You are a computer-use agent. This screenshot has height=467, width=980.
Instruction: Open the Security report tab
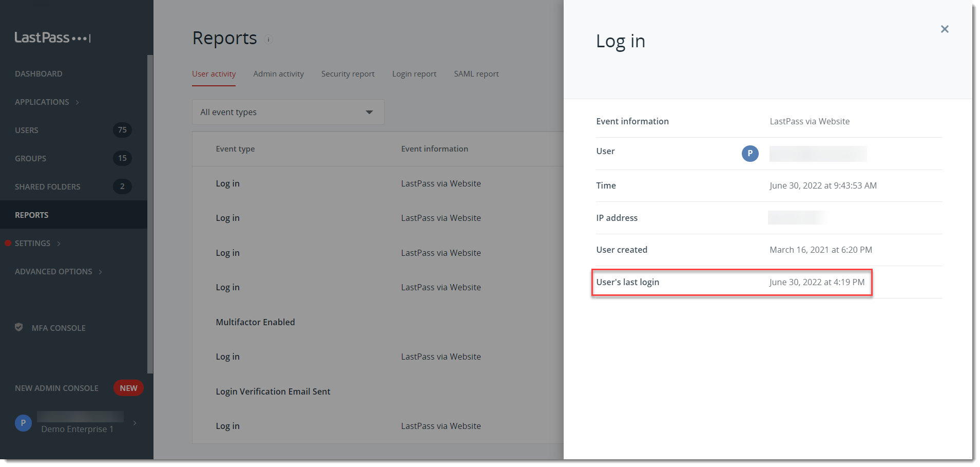pos(348,73)
